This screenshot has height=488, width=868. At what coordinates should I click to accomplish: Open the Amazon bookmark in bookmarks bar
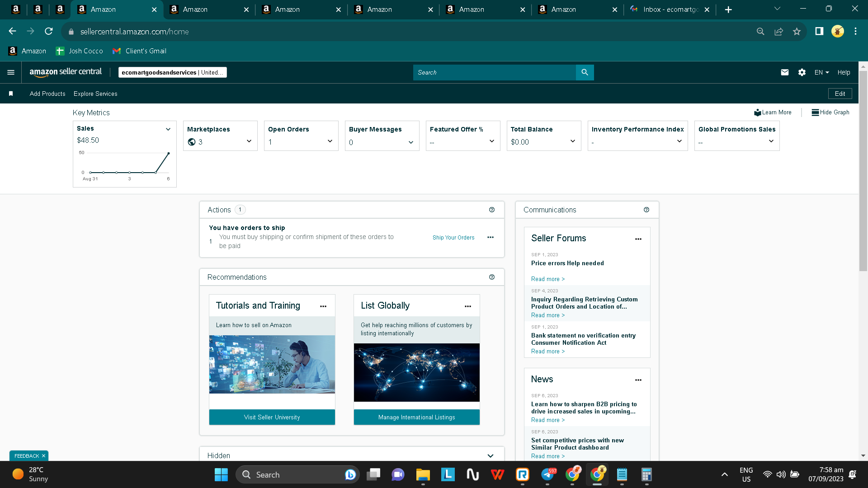pos(28,51)
